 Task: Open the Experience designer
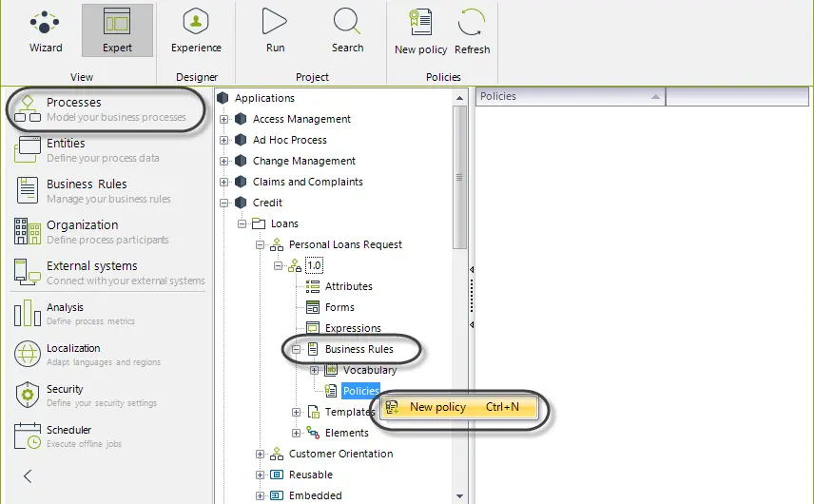coord(196,30)
